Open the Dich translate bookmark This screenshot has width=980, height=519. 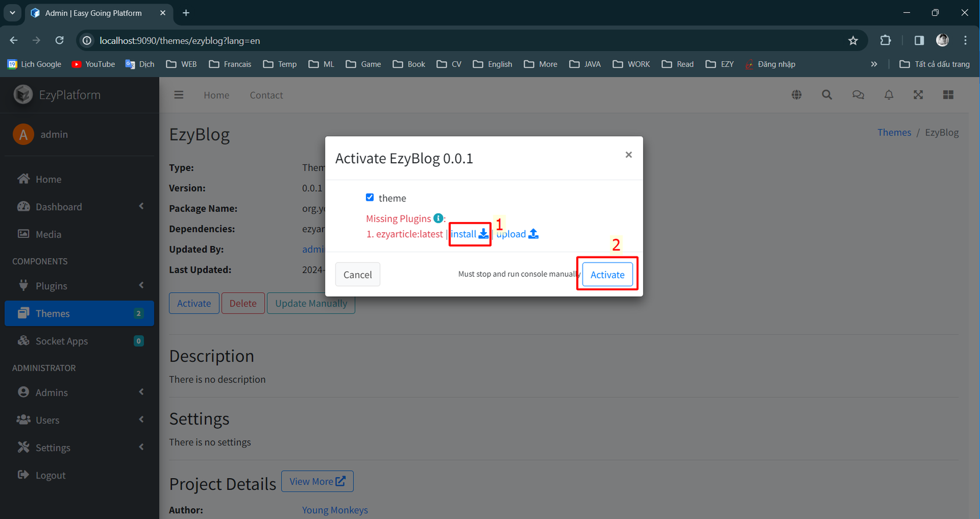140,64
